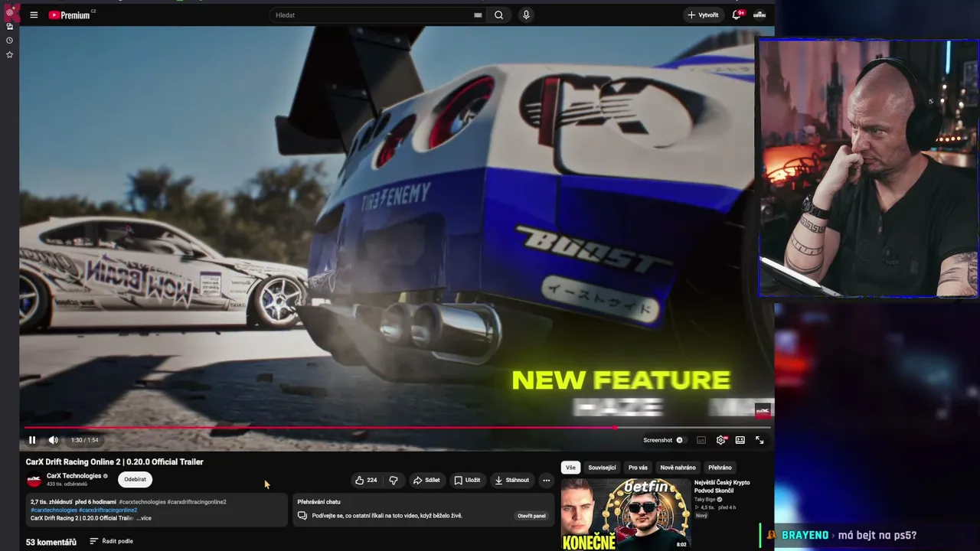Open the browser sidebar bookmarks star icon

[x=9, y=54]
